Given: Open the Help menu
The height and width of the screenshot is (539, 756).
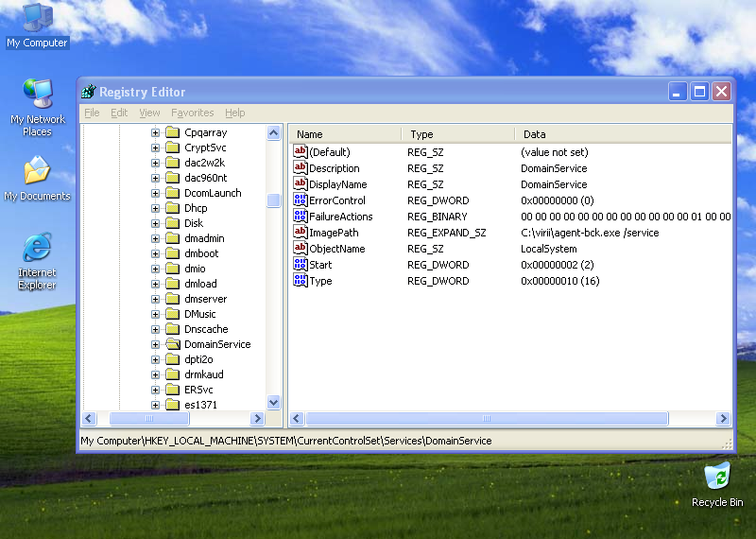Looking at the screenshot, I should coord(234,113).
